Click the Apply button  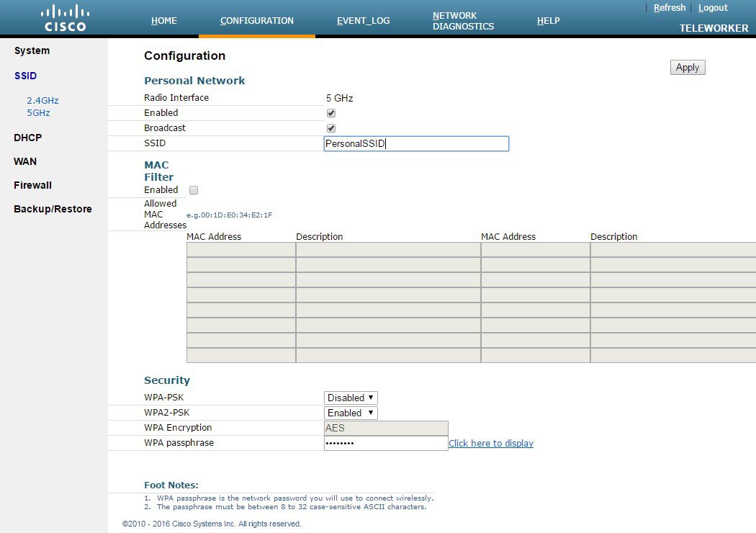coord(687,67)
